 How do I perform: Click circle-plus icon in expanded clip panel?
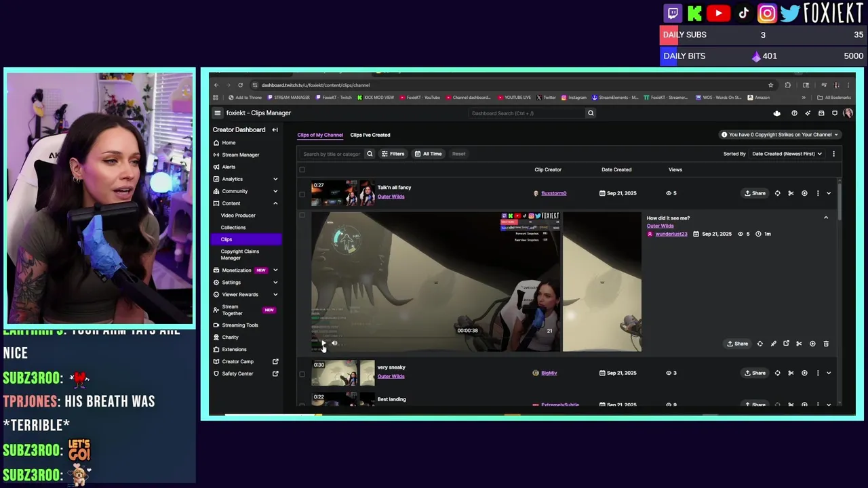[x=812, y=344]
